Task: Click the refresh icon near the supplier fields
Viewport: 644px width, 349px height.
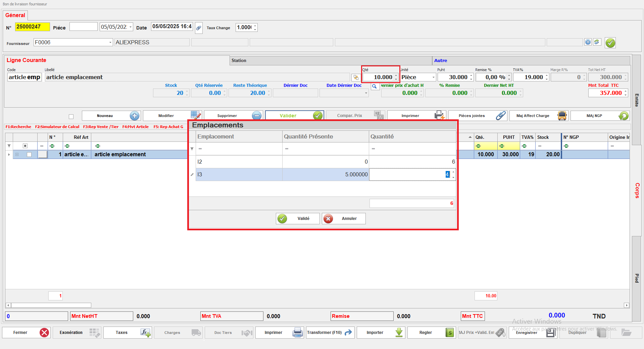Action: [x=597, y=42]
